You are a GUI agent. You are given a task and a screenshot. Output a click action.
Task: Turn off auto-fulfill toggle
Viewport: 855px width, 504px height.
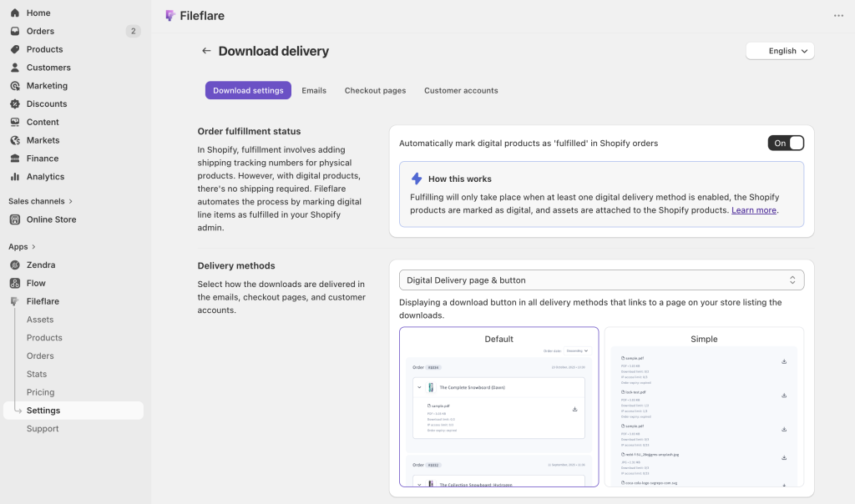[786, 144]
